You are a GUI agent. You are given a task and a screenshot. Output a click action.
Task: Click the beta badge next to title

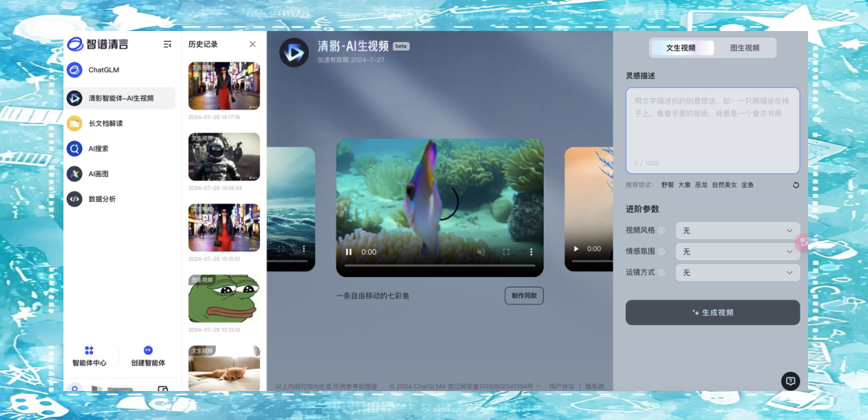401,46
